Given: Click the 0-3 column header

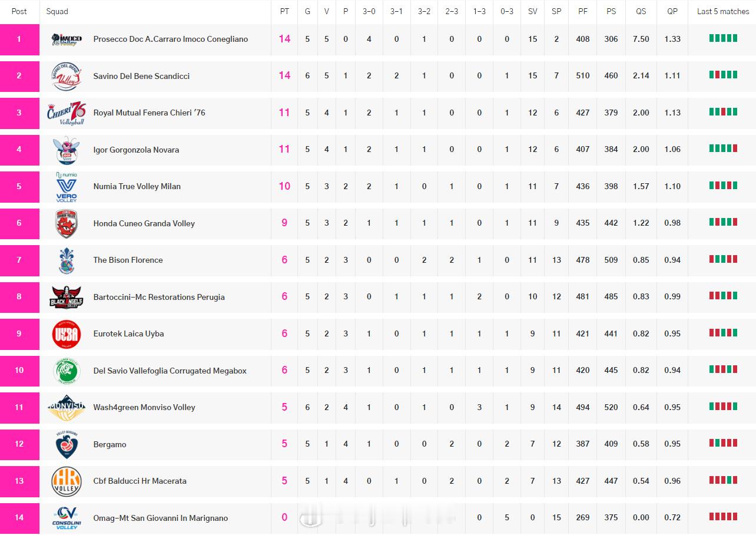Looking at the screenshot, I should click(507, 11).
